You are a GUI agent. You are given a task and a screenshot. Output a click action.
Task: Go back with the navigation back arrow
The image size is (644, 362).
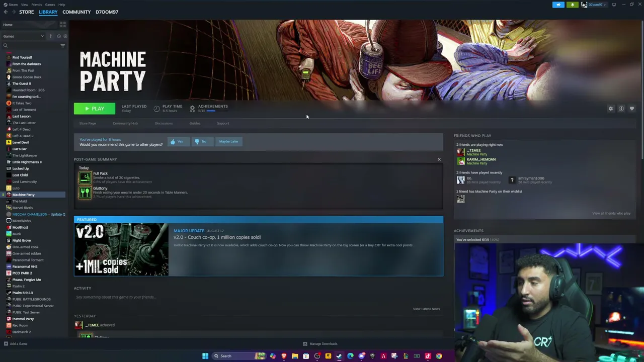tap(6, 12)
